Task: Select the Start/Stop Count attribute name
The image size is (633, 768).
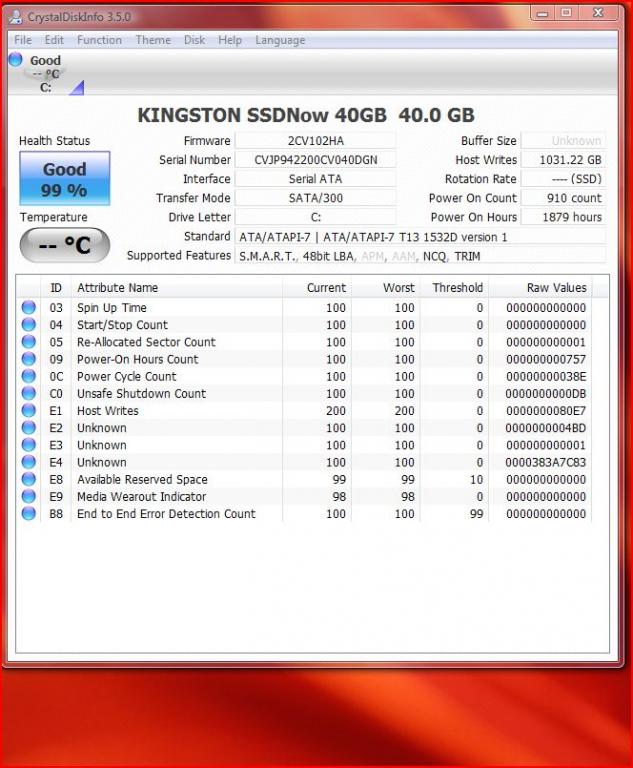Action: click(x=122, y=325)
